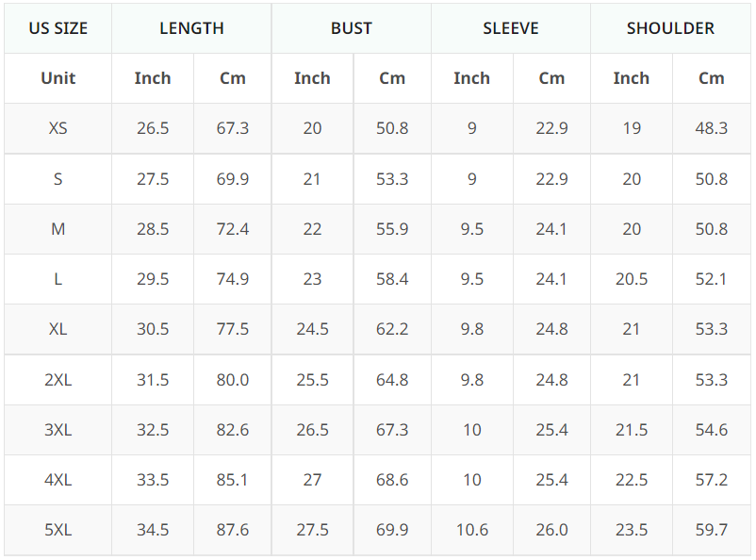Viewport: 756px width, 560px height.
Task: Click XS length value 26.5 inches
Action: 153,128
